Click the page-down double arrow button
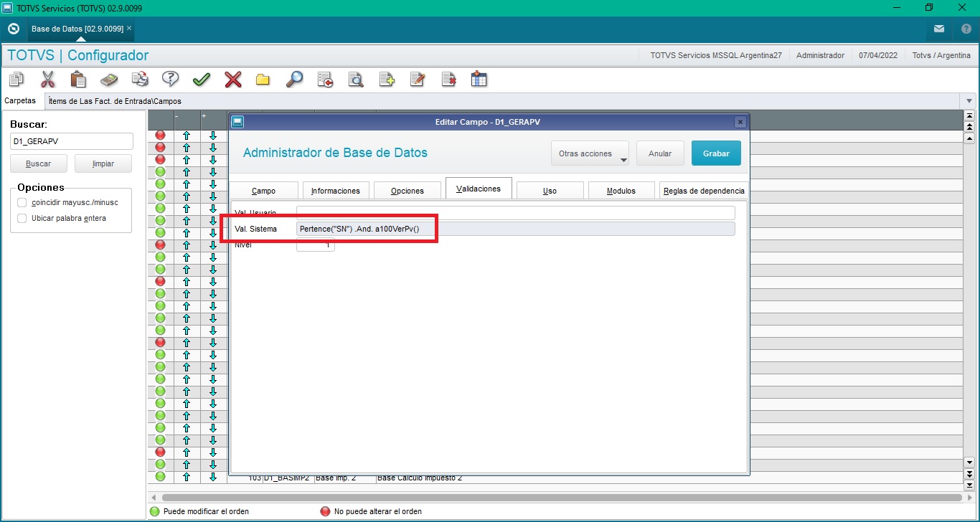The image size is (980, 522). point(970,474)
